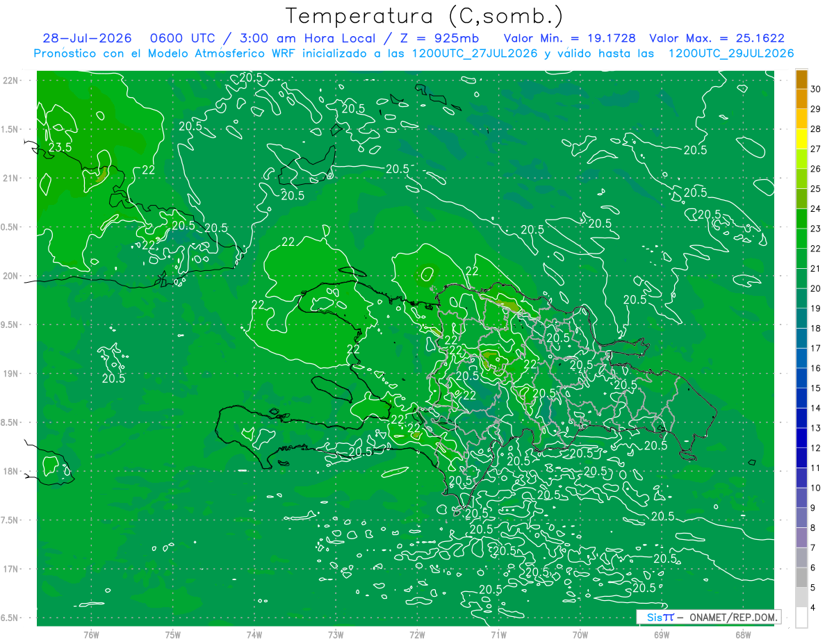Click legend value "15"
The width and height of the screenshot is (834, 644).
(816, 388)
